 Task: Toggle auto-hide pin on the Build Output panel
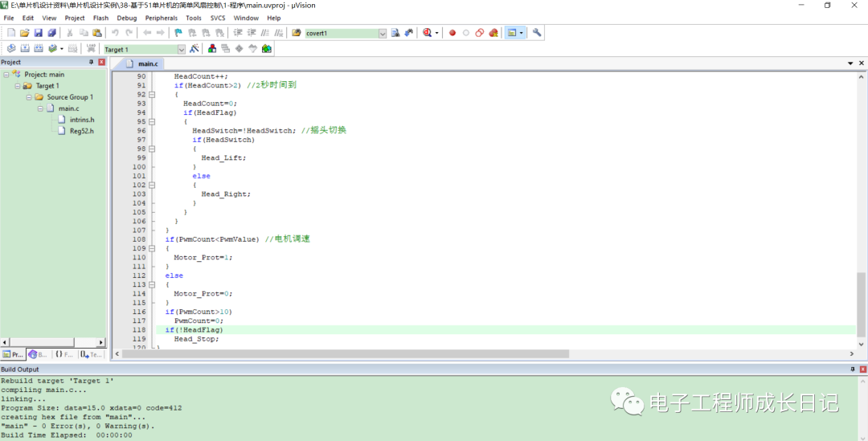(852, 369)
